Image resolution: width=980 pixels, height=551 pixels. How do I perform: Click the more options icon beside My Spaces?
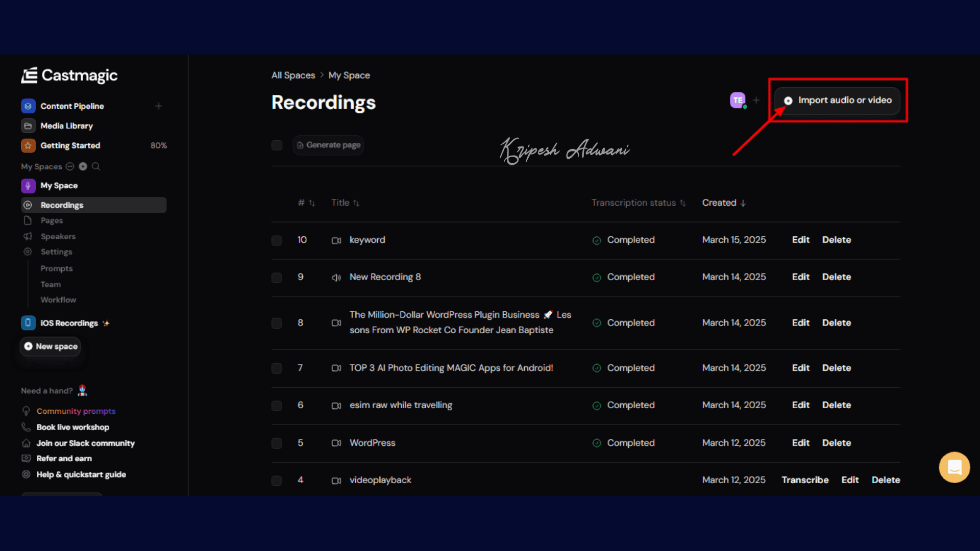click(x=70, y=166)
